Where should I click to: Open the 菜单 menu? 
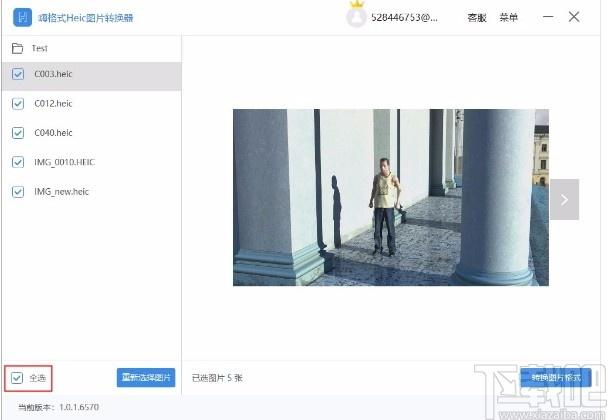[x=508, y=17]
